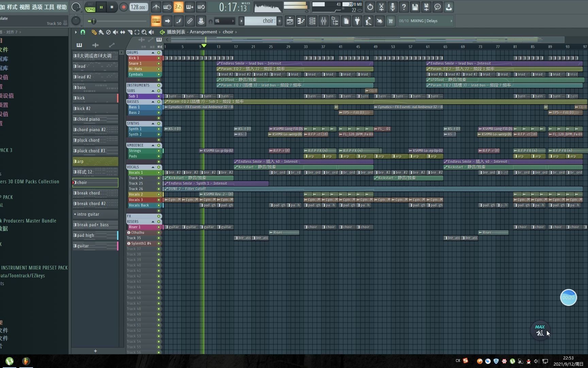
Task: Stop playback with the stop button
Action: [x=112, y=7]
